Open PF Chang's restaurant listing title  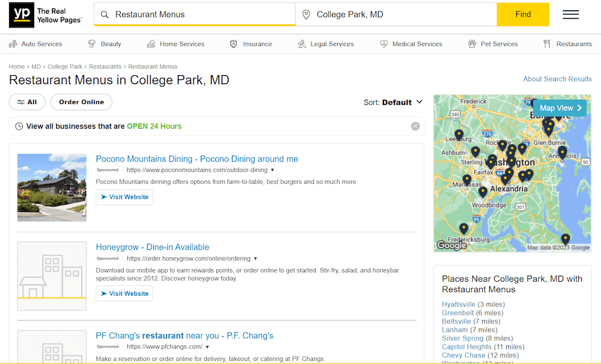pos(185,336)
